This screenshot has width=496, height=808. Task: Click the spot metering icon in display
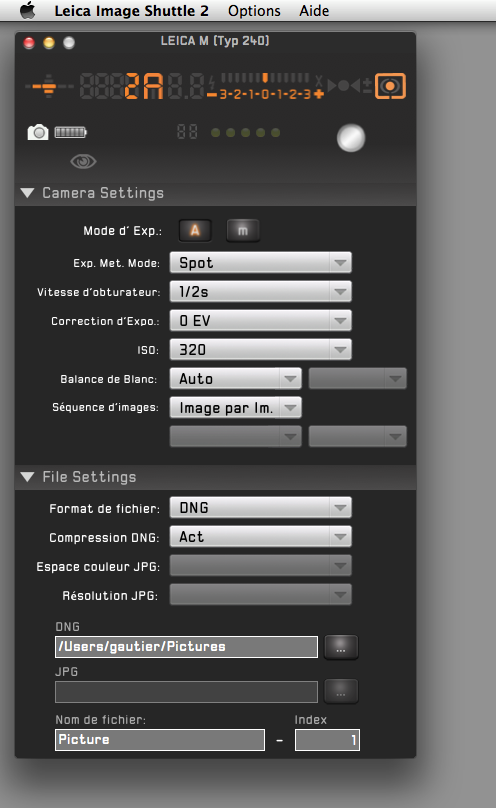[390, 86]
